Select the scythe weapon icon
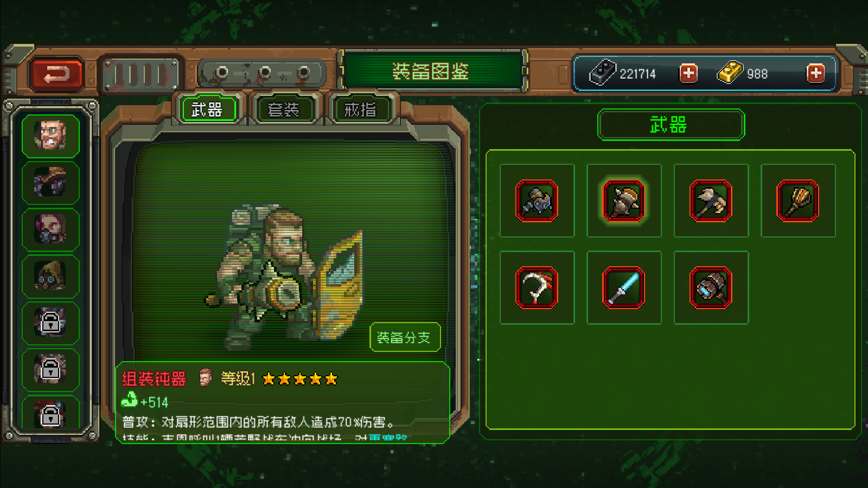The width and height of the screenshot is (868, 488). click(x=537, y=287)
